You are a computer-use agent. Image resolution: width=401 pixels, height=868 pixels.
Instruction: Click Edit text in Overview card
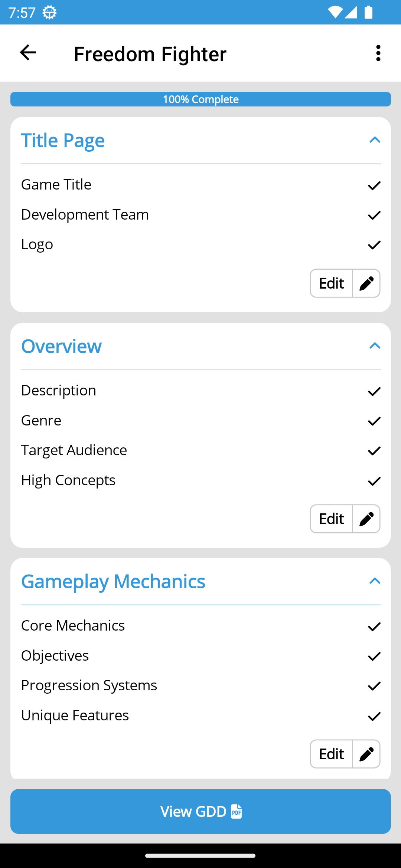(331, 519)
